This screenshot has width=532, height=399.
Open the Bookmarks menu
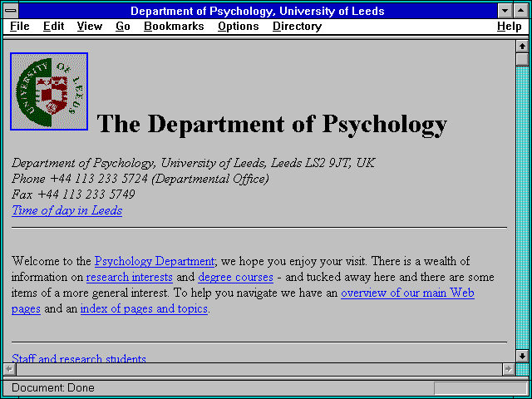coord(174,27)
